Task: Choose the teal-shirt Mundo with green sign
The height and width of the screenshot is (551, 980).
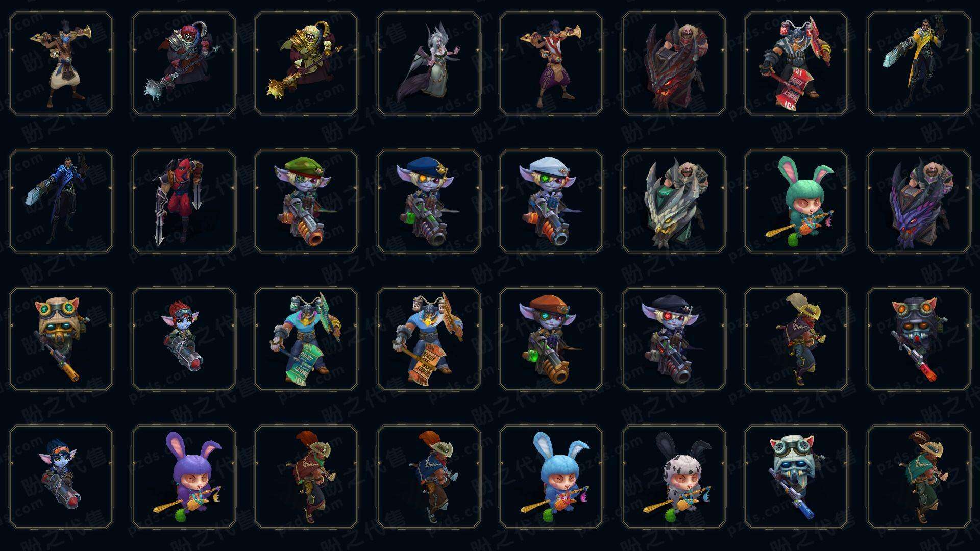Action: click(x=306, y=339)
